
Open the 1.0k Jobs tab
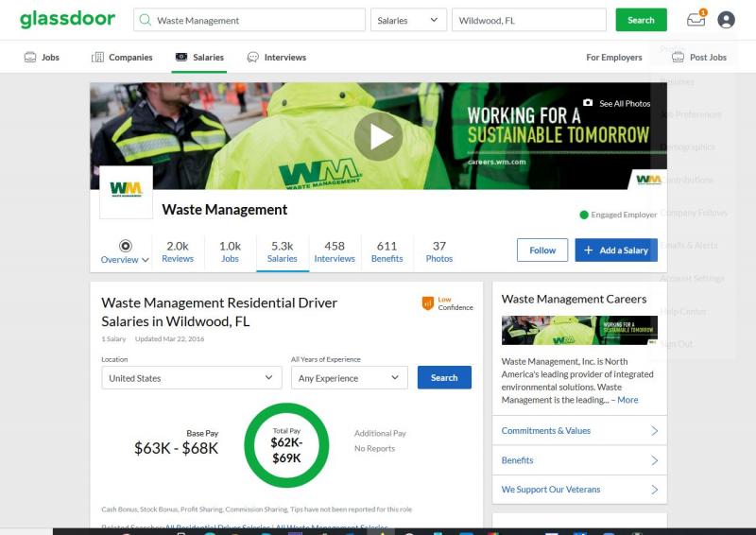230,251
